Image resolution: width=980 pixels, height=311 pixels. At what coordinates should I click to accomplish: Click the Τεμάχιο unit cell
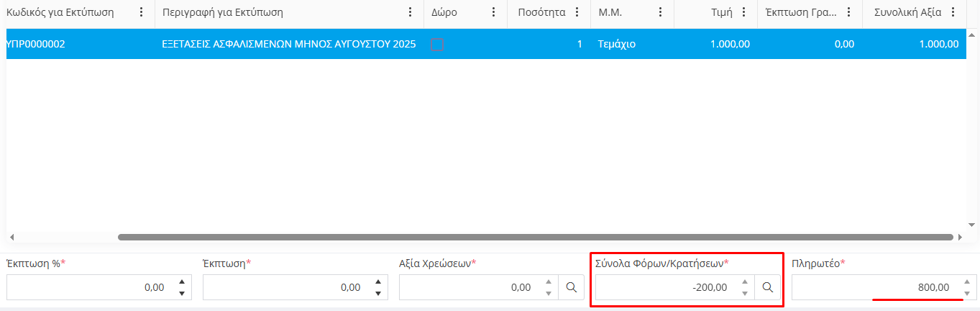pos(616,45)
